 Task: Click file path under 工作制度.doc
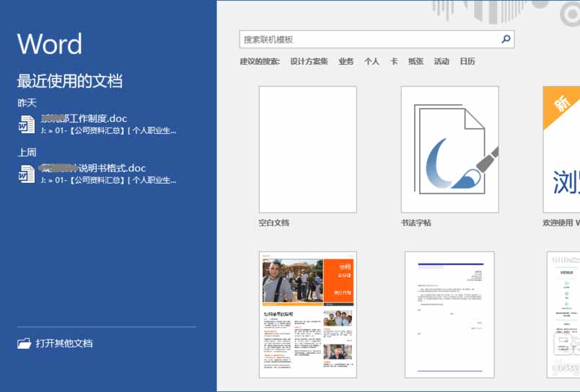point(109,130)
